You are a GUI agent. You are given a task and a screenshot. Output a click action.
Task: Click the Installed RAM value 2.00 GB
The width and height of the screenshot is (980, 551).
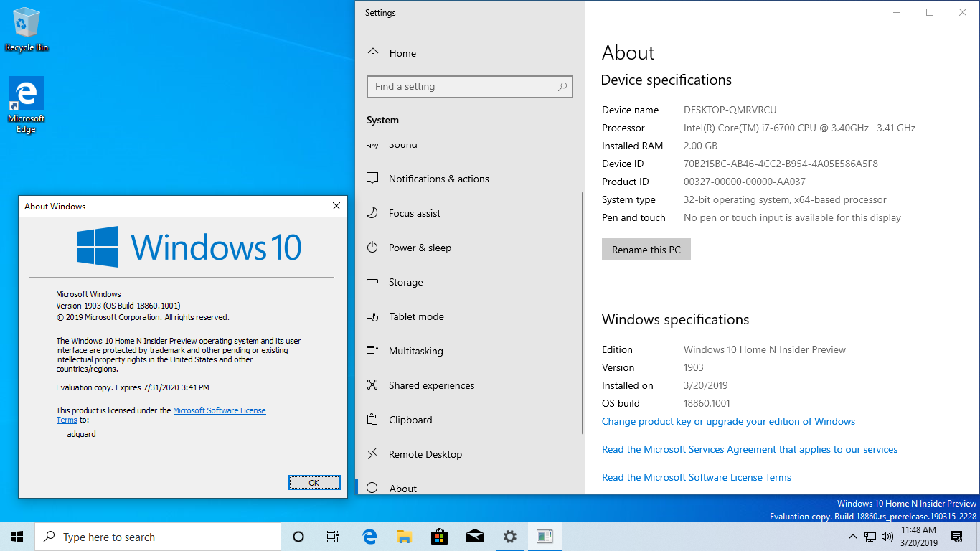[x=700, y=146]
